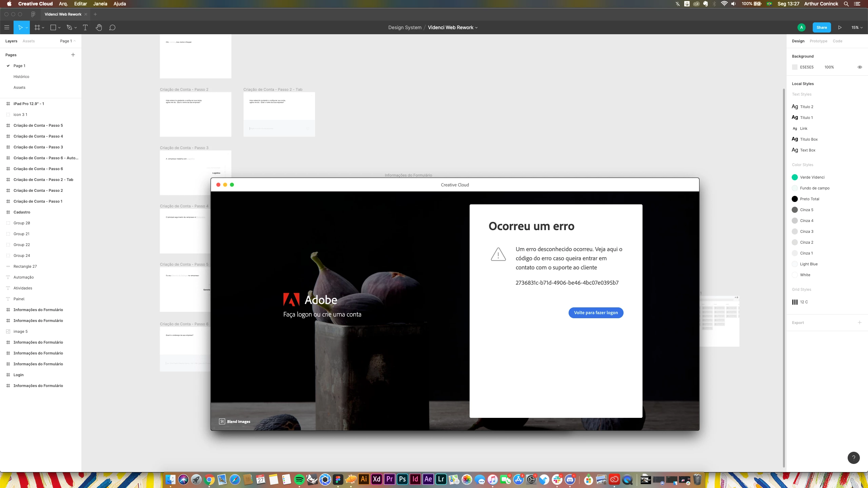Screen dimensions: 868x488
Task: Add a new page with plus icon
Action: pos(73,55)
